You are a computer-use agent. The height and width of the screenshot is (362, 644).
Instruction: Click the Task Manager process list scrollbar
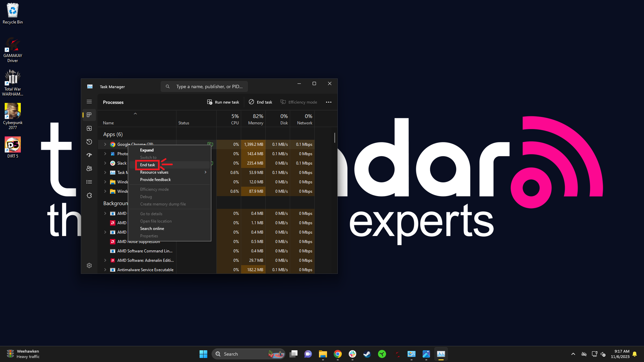pos(335,137)
